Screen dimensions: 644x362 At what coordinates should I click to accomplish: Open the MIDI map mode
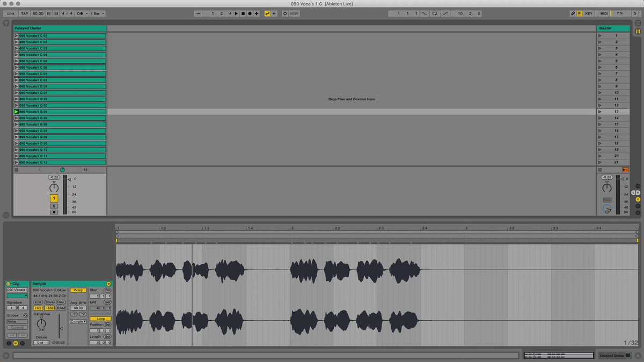pyautogui.click(x=604, y=13)
